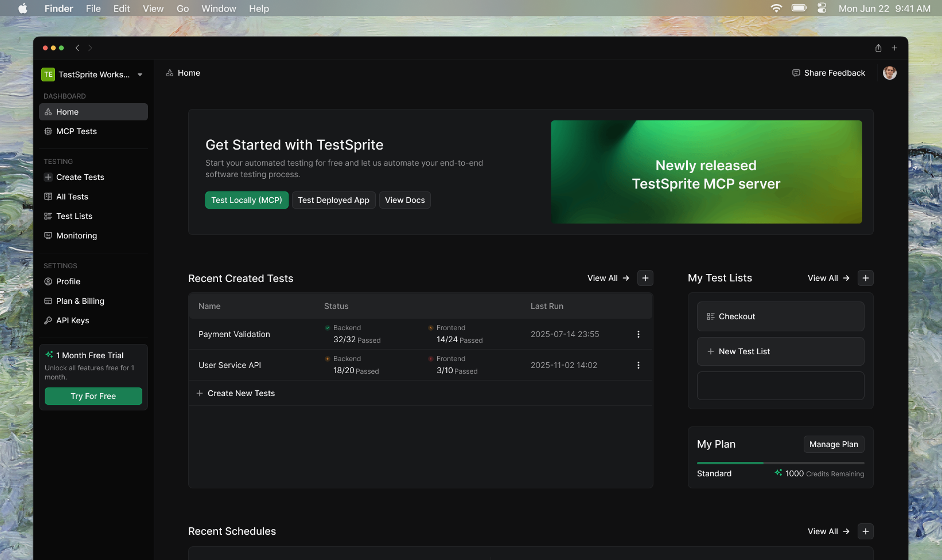Click the TE workspace badge icon
This screenshot has height=560, width=942.
[48, 75]
